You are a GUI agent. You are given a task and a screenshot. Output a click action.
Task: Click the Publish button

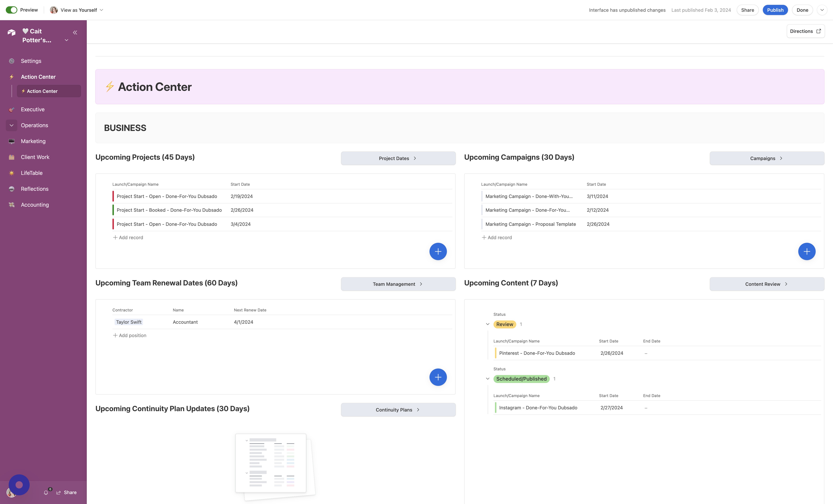[x=775, y=10]
